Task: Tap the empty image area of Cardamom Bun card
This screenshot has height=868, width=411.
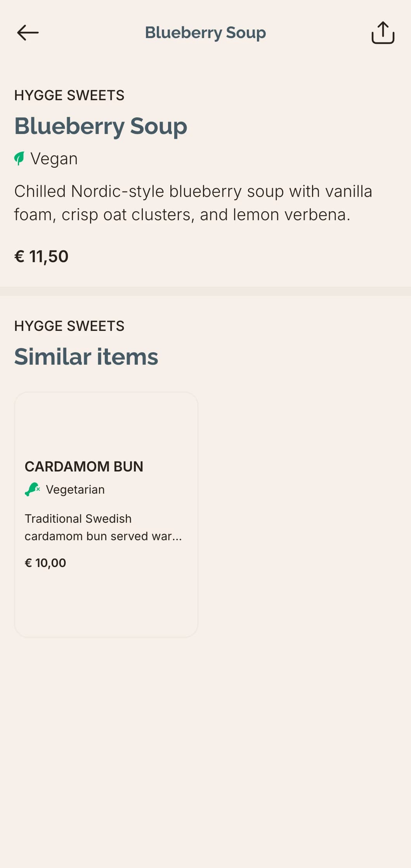Action: tap(106, 424)
